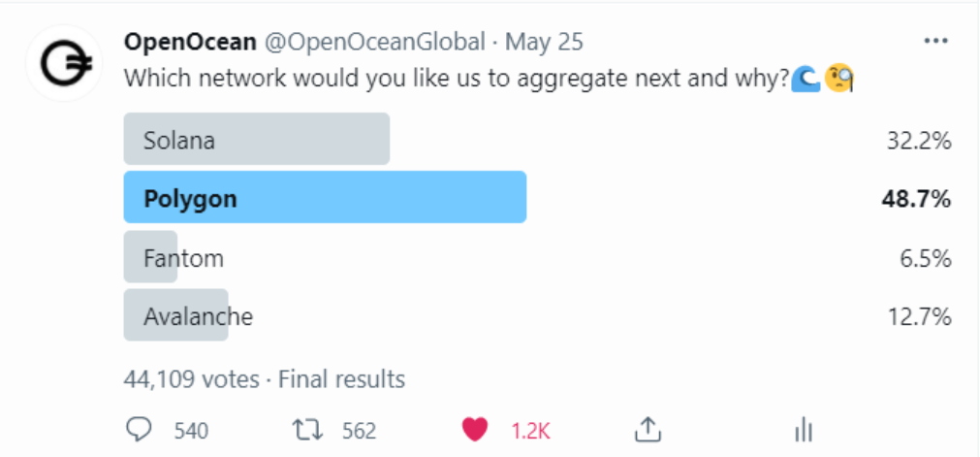This screenshot has width=980, height=457.
Task: Click the retweet arrows icon
Action: pyautogui.click(x=307, y=431)
